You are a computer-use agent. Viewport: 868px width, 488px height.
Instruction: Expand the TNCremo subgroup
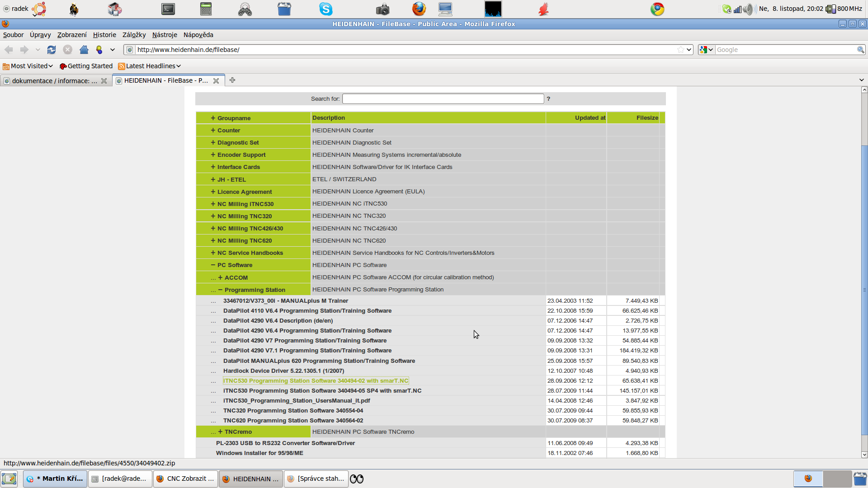click(x=220, y=432)
